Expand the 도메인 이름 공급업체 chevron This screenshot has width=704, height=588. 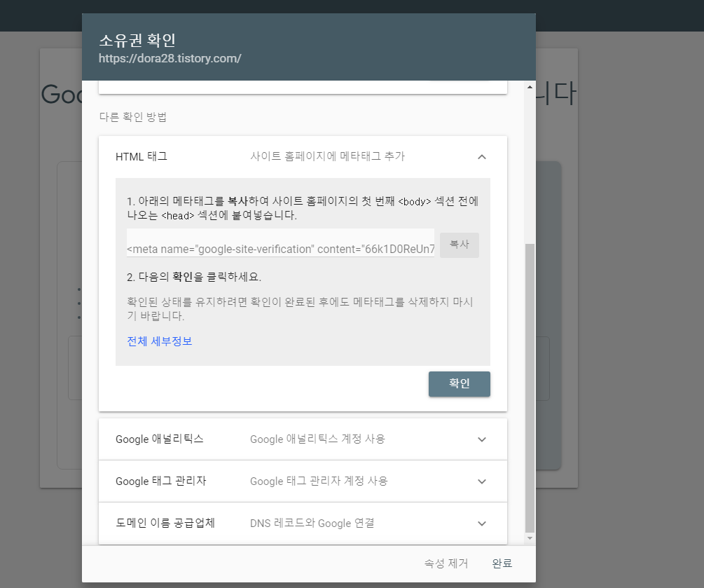point(482,524)
